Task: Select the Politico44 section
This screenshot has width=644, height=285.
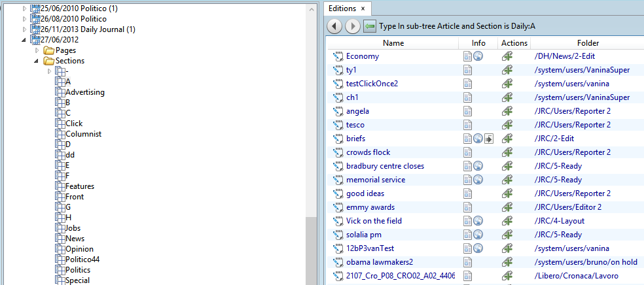Action: 82,260
